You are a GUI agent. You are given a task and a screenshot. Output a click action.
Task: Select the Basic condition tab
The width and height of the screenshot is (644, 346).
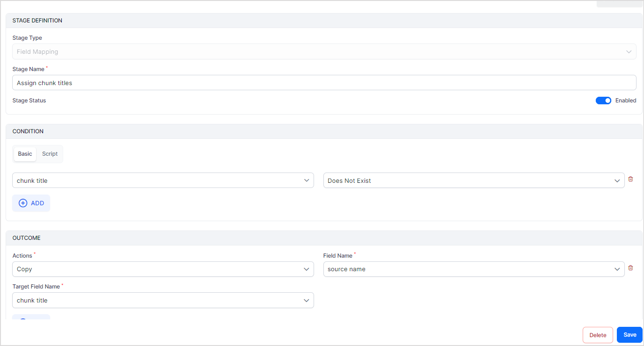click(x=25, y=154)
